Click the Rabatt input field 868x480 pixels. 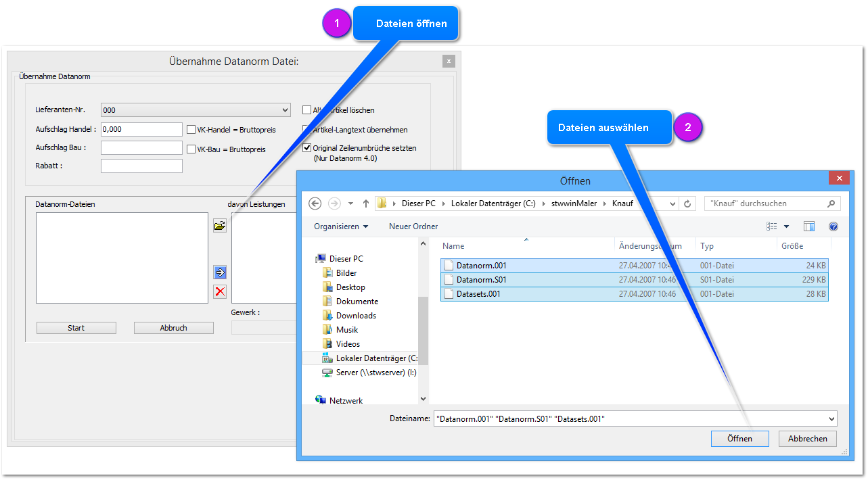(141, 166)
